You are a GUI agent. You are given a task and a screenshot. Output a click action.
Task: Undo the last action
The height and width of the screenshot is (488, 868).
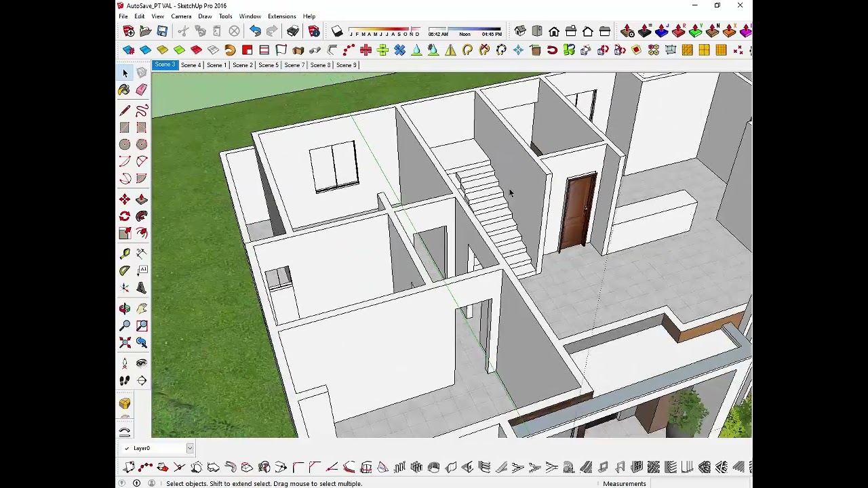255,31
